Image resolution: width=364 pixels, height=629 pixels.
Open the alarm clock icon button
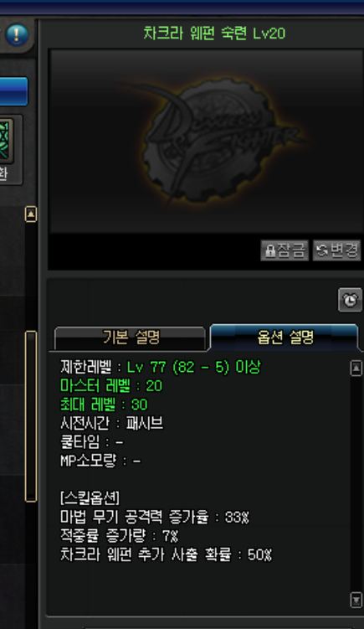click(x=350, y=300)
